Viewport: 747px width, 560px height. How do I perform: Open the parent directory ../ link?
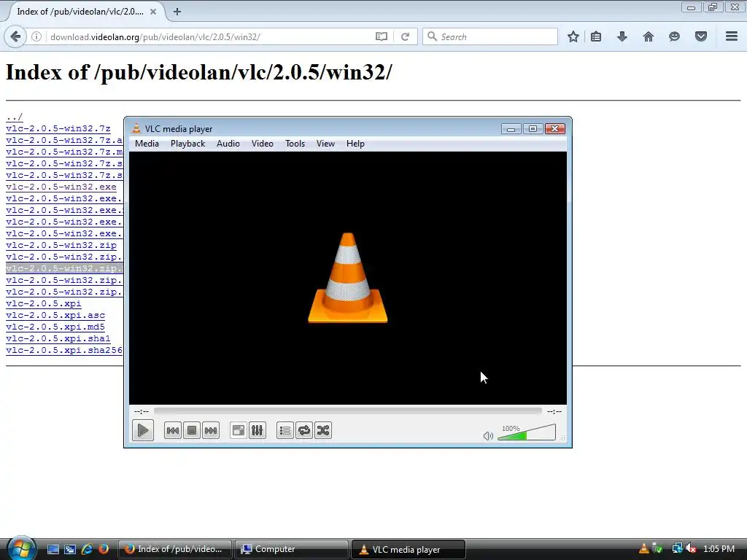(x=15, y=117)
